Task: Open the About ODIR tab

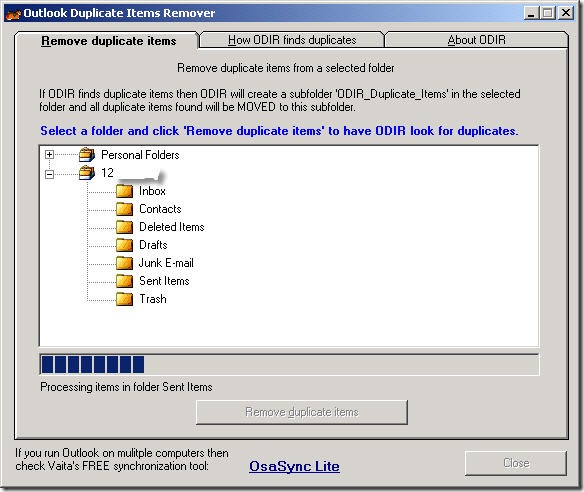Action: coord(476,40)
